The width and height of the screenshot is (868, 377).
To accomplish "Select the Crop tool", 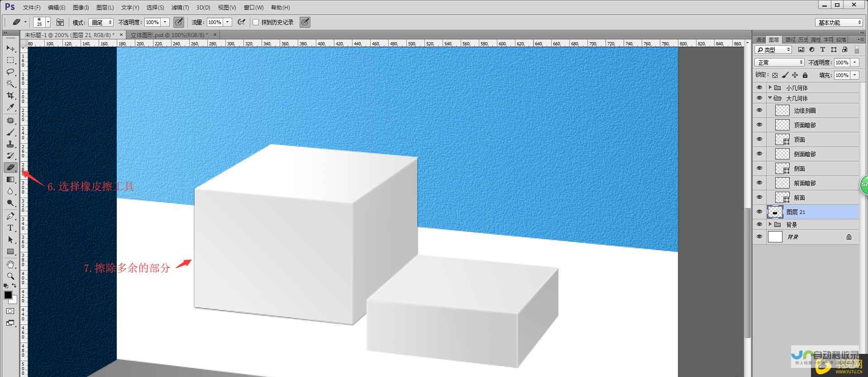I will [x=10, y=95].
